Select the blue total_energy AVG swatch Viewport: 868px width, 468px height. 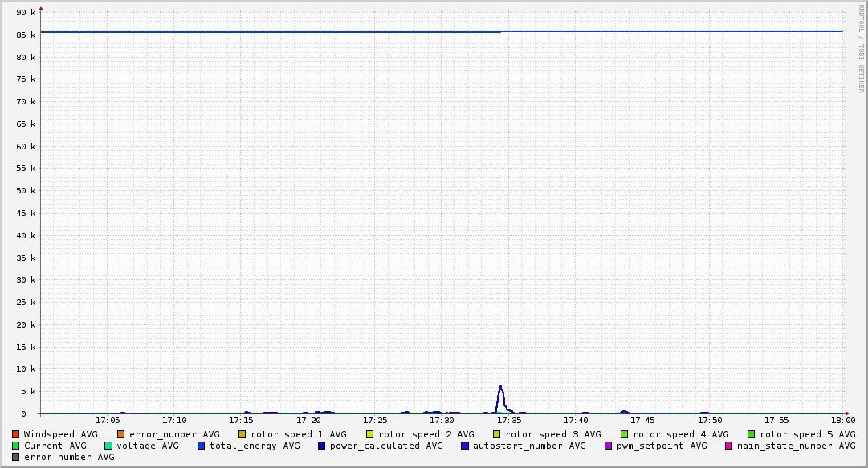tap(202, 446)
